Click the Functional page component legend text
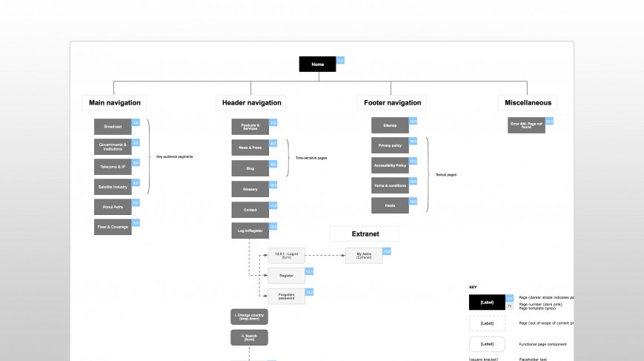The height and width of the screenshot is (361, 644). [x=542, y=345]
